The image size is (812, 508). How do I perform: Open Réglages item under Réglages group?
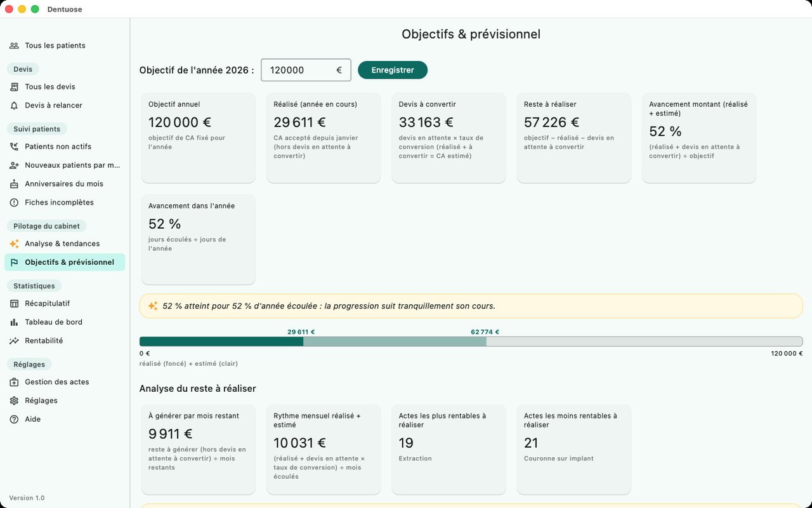[65, 401]
